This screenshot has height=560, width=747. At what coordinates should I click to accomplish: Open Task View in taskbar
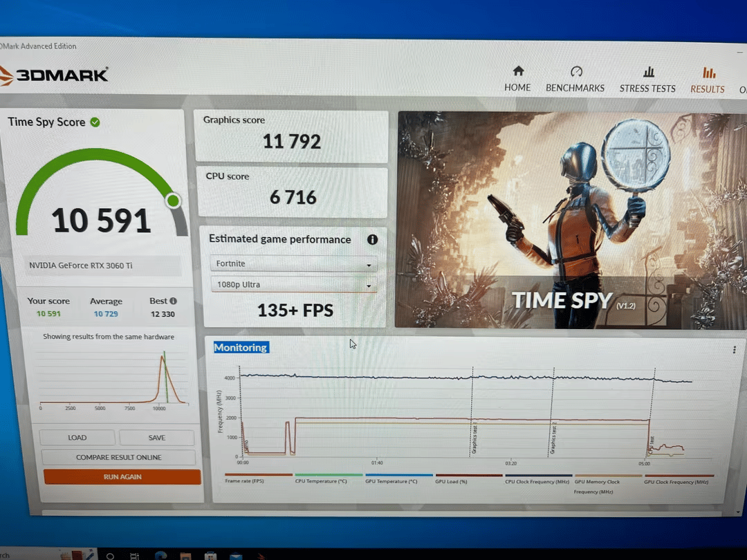click(x=135, y=556)
